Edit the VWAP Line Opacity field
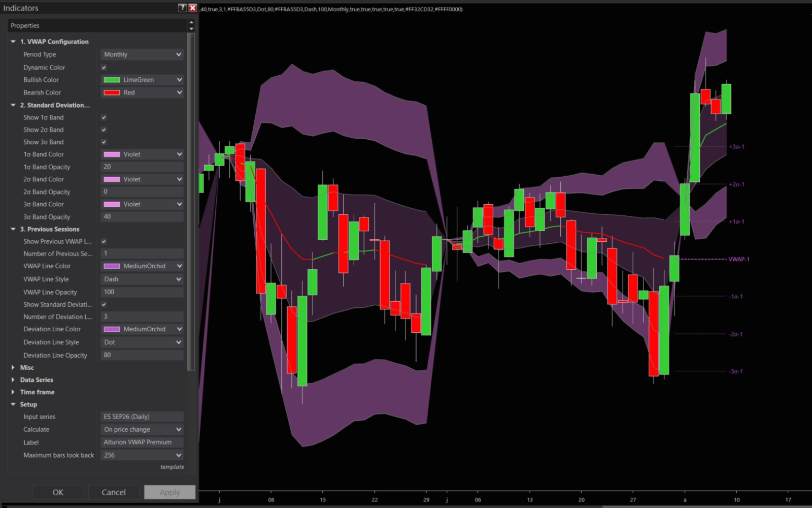The image size is (812, 508). point(142,292)
